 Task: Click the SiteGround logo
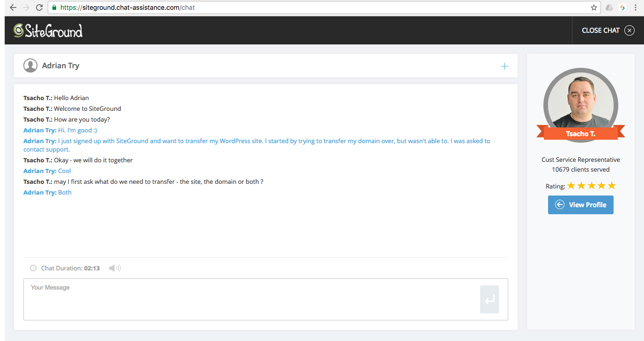48,30
